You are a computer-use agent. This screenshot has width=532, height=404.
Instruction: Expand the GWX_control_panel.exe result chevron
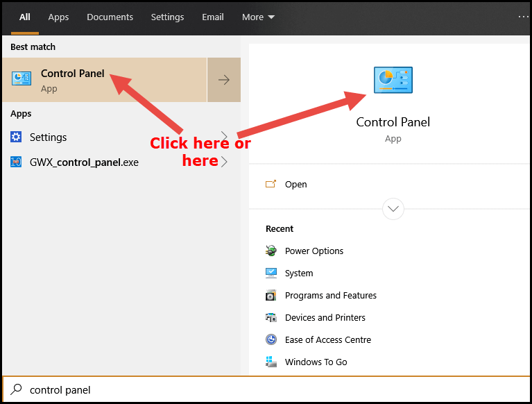click(x=224, y=162)
